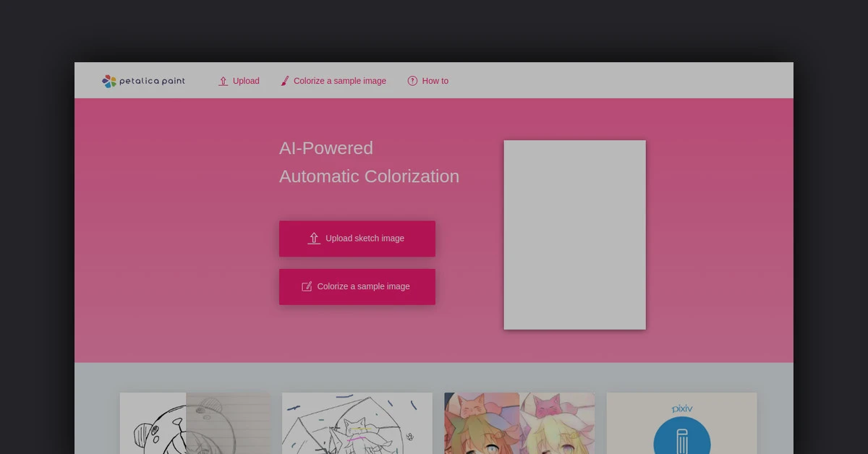Image resolution: width=868 pixels, height=454 pixels.
Task: Click the blank preview canvas on the right
Action: pyautogui.click(x=574, y=235)
